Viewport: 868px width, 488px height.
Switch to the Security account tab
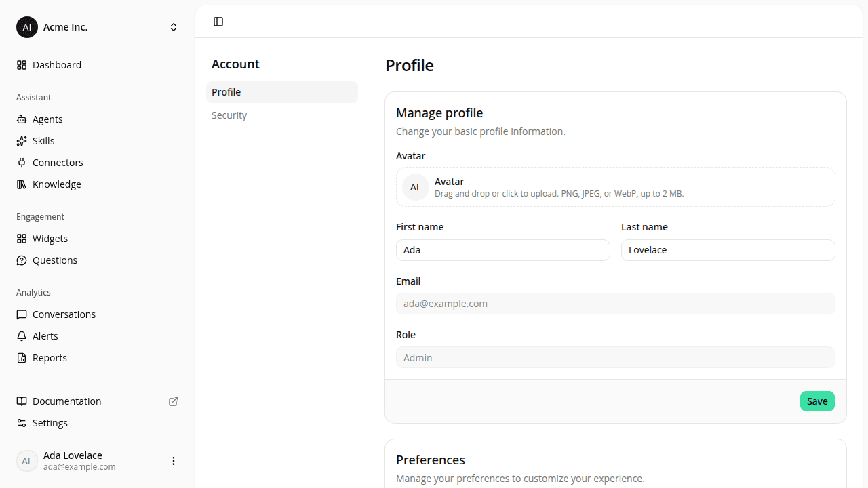(x=282, y=115)
